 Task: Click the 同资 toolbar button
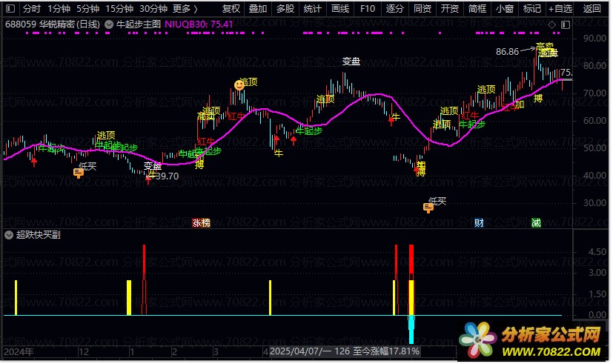[x=423, y=8]
